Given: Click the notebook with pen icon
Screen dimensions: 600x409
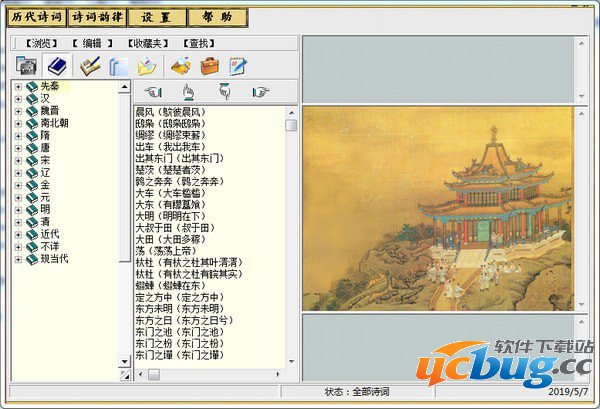Looking at the screenshot, I should click(x=90, y=67).
